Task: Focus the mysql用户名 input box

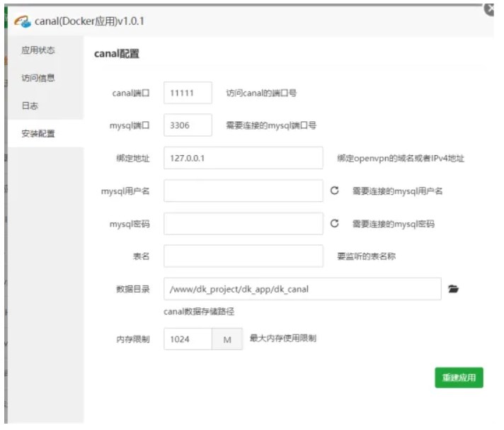Action: [243, 191]
